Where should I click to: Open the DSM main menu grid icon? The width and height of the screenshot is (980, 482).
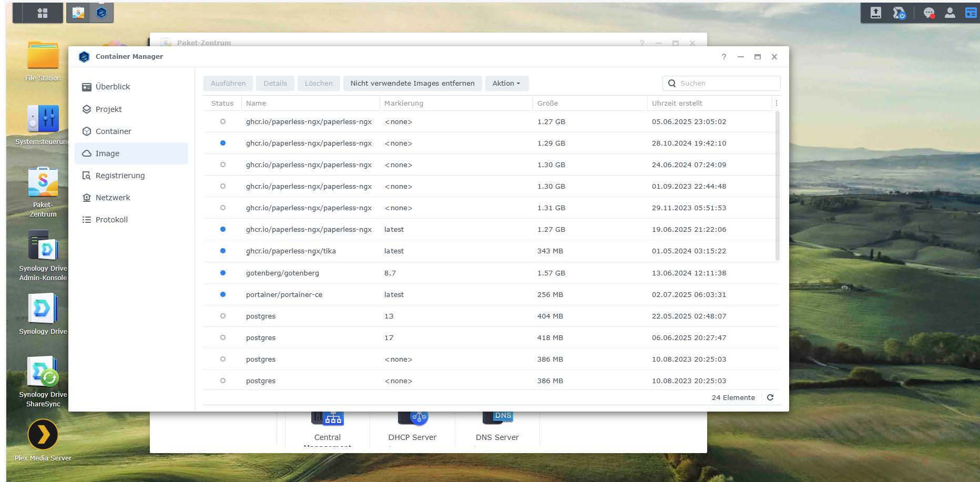pyautogui.click(x=42, y=13)
